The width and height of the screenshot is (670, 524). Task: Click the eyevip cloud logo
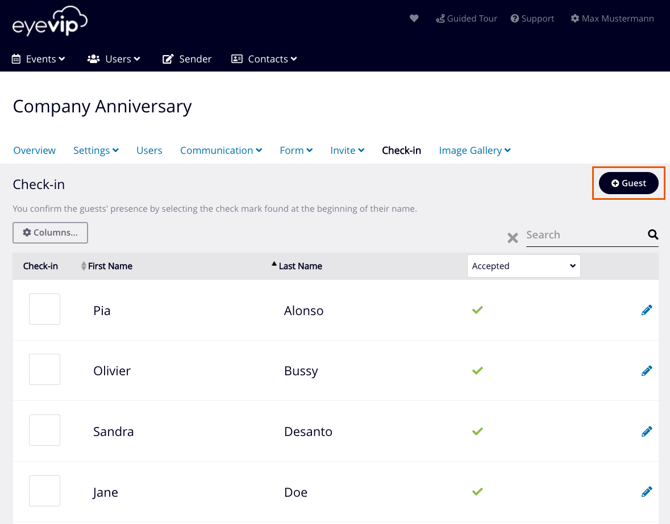tap(49, 21)
